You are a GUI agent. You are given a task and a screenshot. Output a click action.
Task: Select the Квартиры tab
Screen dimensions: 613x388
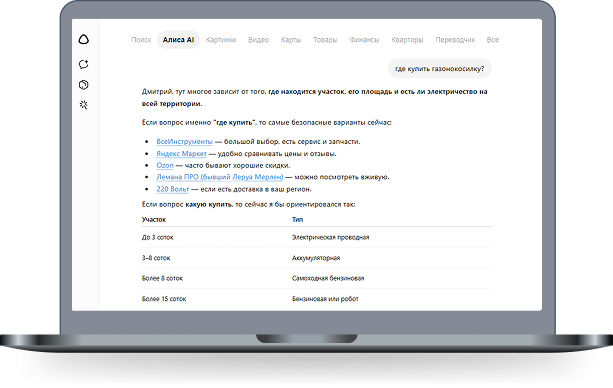click(407, 40)
